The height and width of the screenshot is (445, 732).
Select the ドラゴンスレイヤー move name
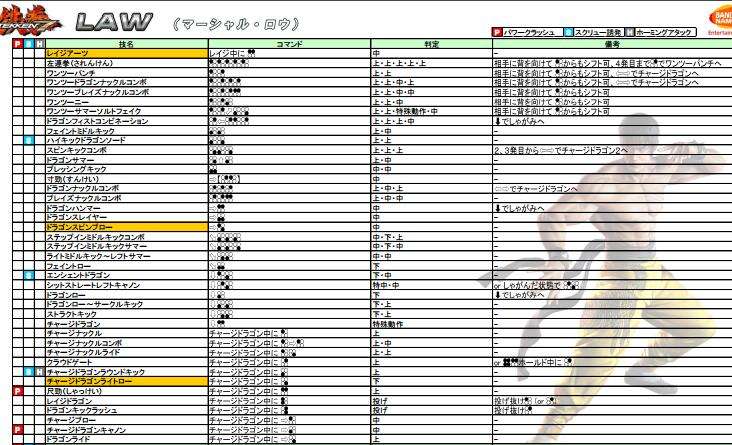[77, 217]
